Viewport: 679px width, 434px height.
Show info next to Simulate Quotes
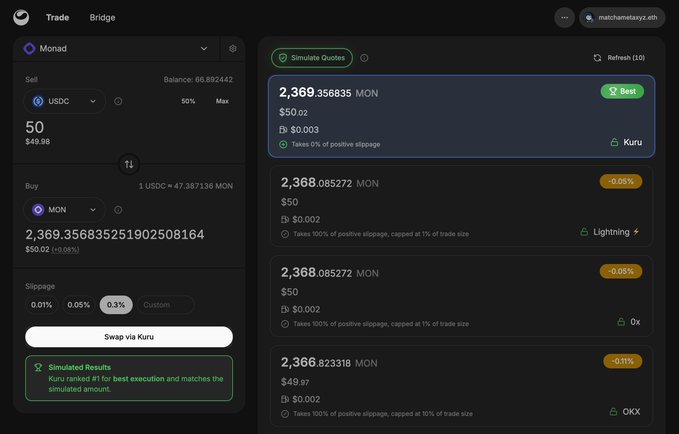click(364, 58)
